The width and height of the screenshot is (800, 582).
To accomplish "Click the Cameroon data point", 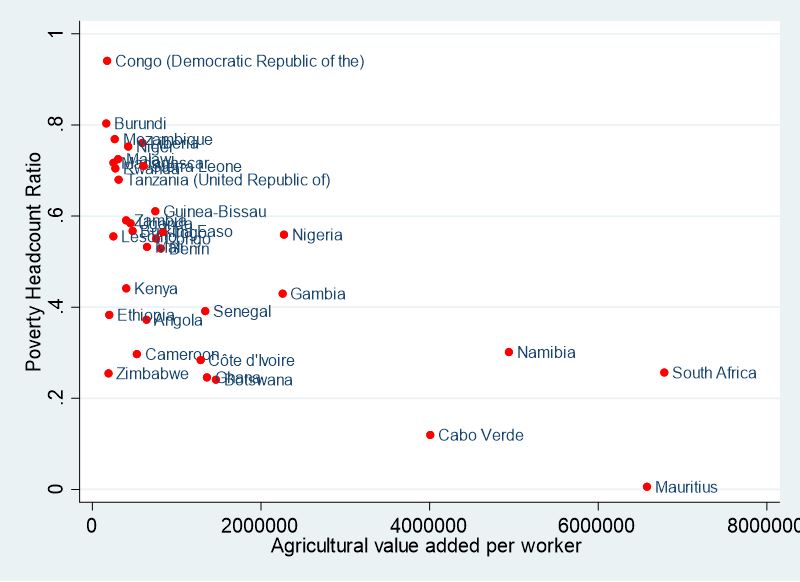I will click(x=137, y=354).
